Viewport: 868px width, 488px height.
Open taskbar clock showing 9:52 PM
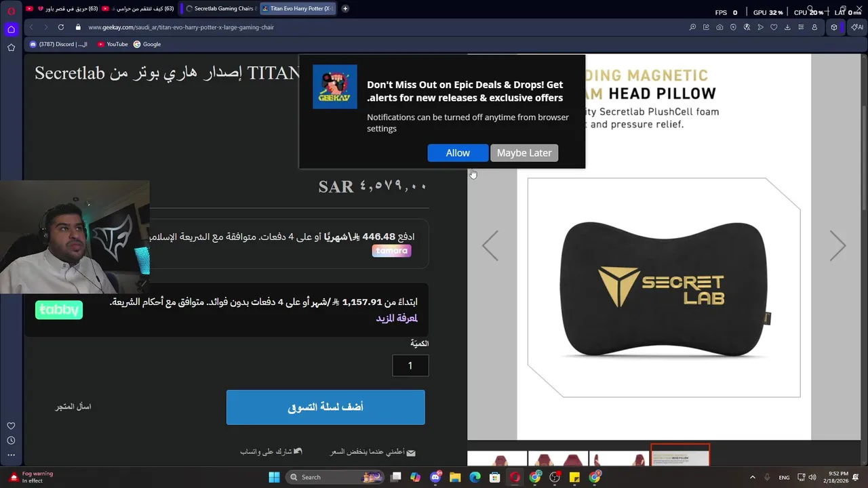point(835,477)
